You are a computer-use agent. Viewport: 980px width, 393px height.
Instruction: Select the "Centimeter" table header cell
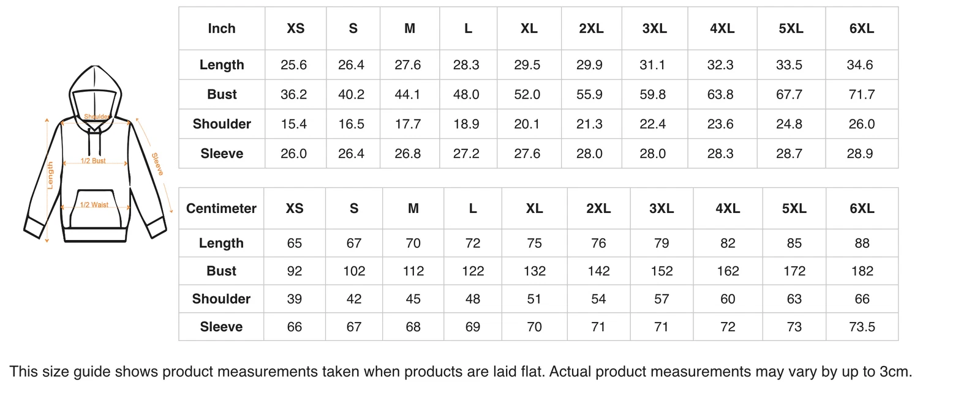(x=221, y=209)
